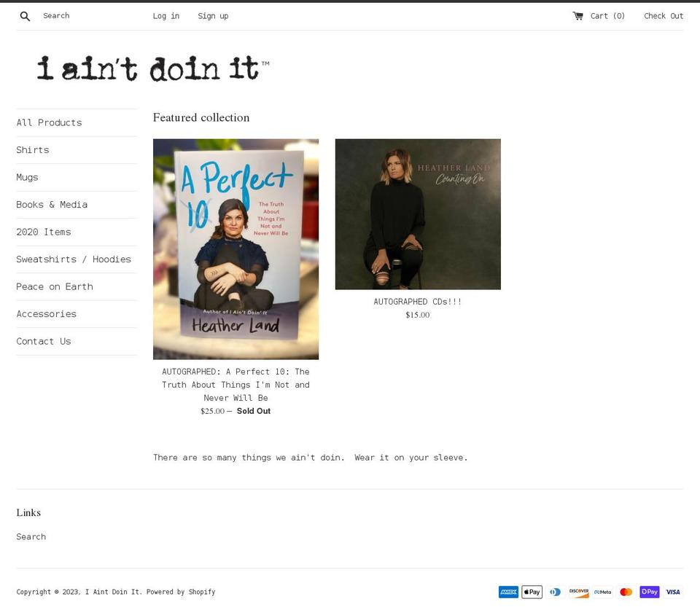
Task: Click the Diners Club payment icon
Action: [x=555, y=592]
